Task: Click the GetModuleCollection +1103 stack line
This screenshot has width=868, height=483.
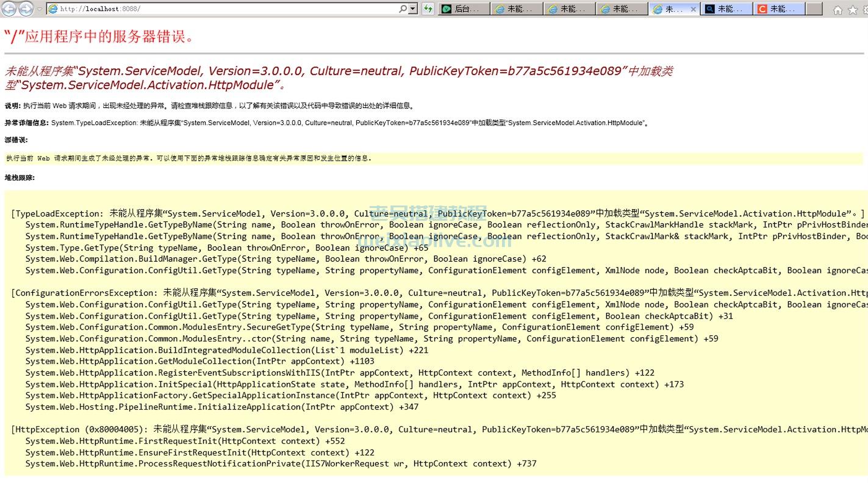Action: tap(199, 361)
